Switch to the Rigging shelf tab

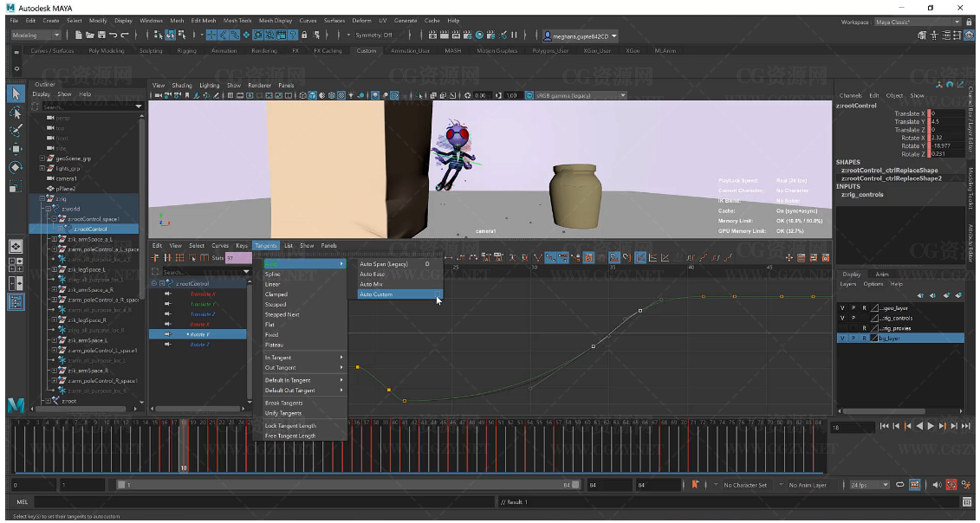coord(186,51)
